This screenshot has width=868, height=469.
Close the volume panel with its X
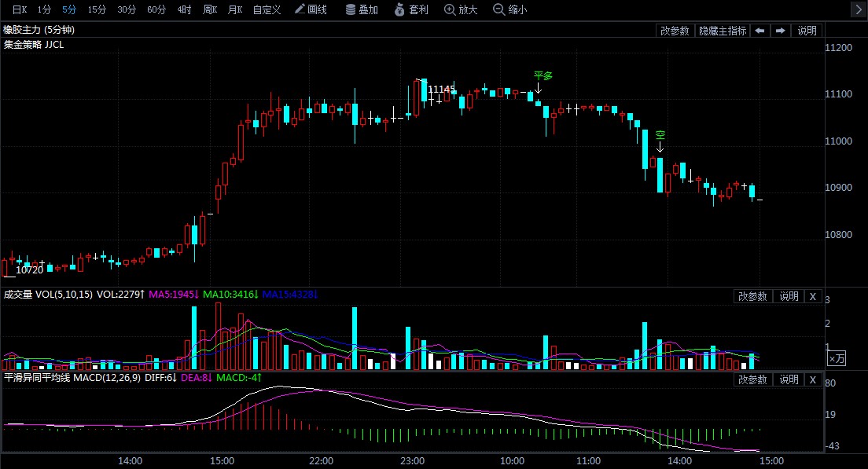tap(814, 296)
